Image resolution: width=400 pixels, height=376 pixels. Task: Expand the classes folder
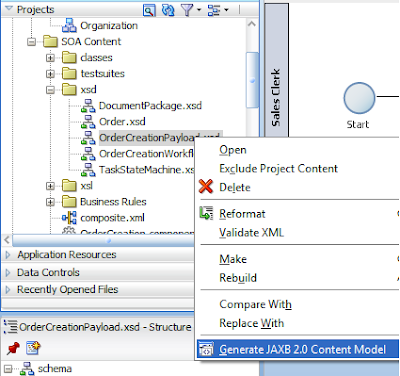pyautogui.click(x=50, y=58)
